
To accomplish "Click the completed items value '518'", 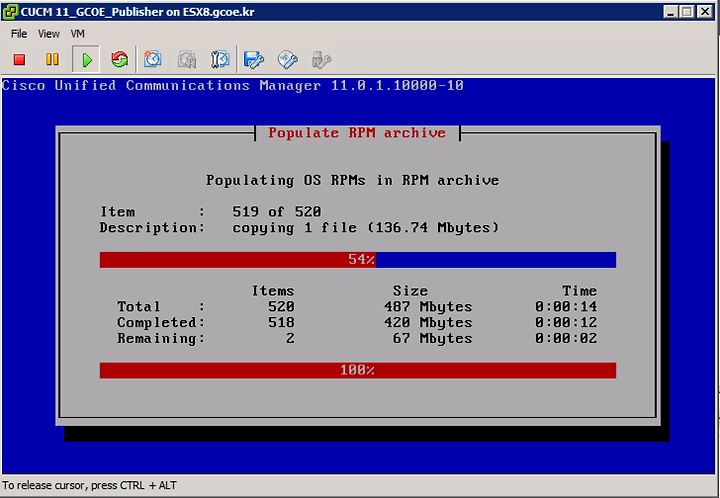I will pos(281,323).
